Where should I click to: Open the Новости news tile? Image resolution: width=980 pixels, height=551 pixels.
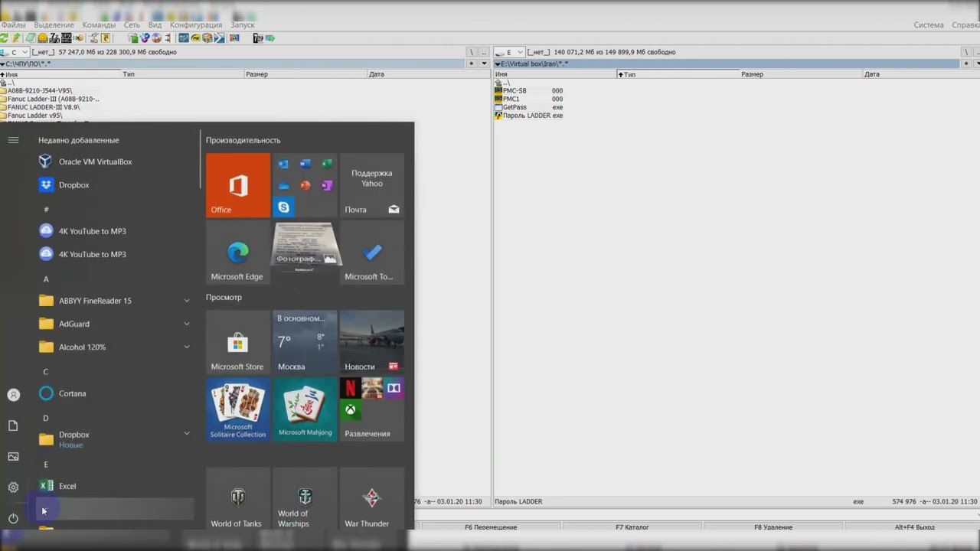click(372, 342)
